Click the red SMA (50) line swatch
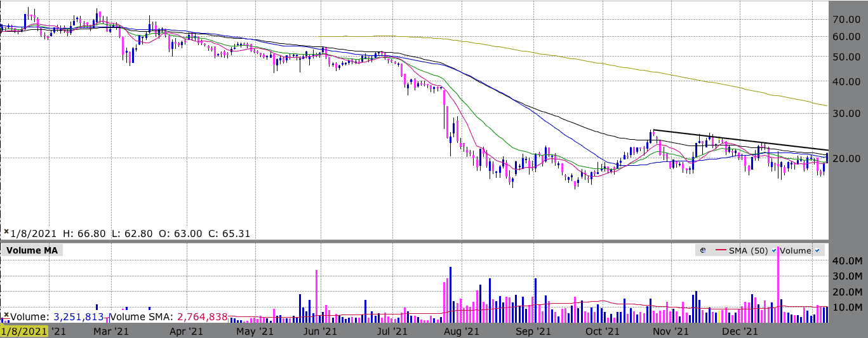868x338 pixels. (721, 250)
